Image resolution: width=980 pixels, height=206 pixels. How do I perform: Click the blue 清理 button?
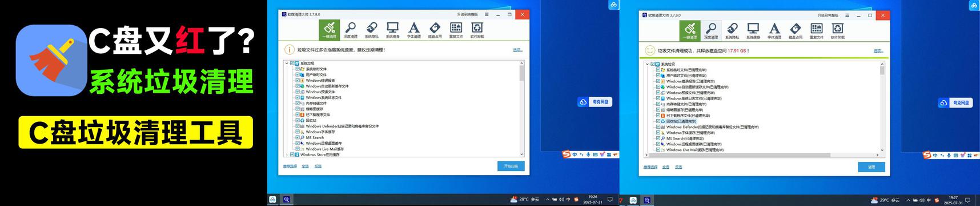(x=871, y=167)
